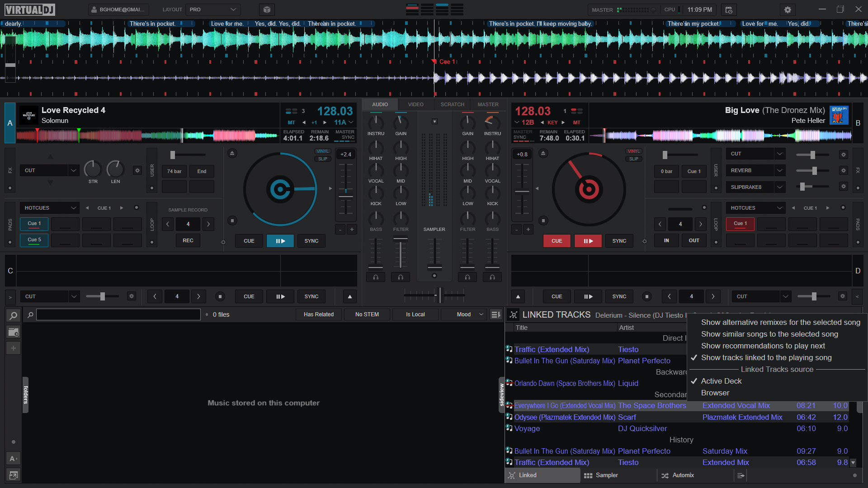Click the SAMPLER volume fader
The width and height of the screenshot is (868, 488).
(x=434, y=267)
